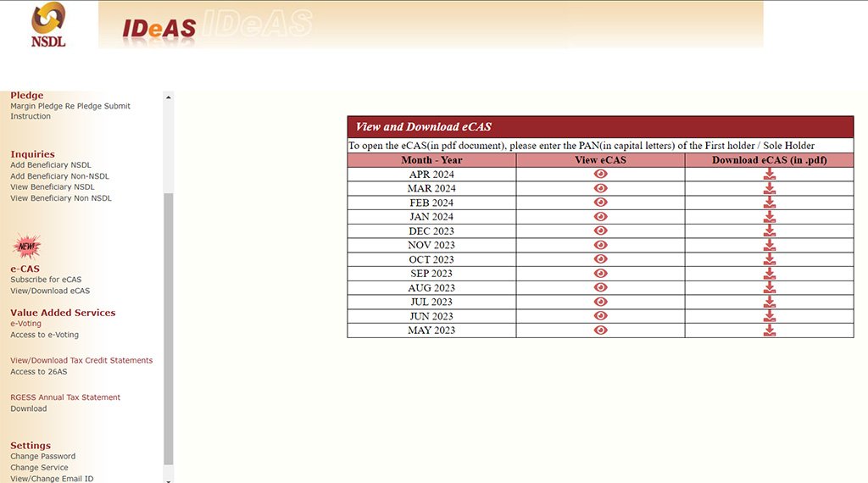The height and width of the screenshot is (483, 868).
Task: View eCAS for MAR 2024
Action: (x=601, y=188)
